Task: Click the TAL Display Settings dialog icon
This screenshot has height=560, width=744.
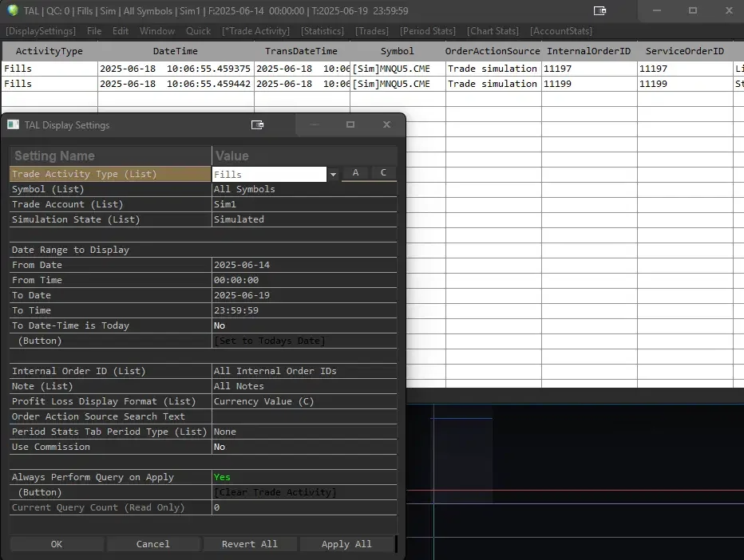Action: (13, 125)
